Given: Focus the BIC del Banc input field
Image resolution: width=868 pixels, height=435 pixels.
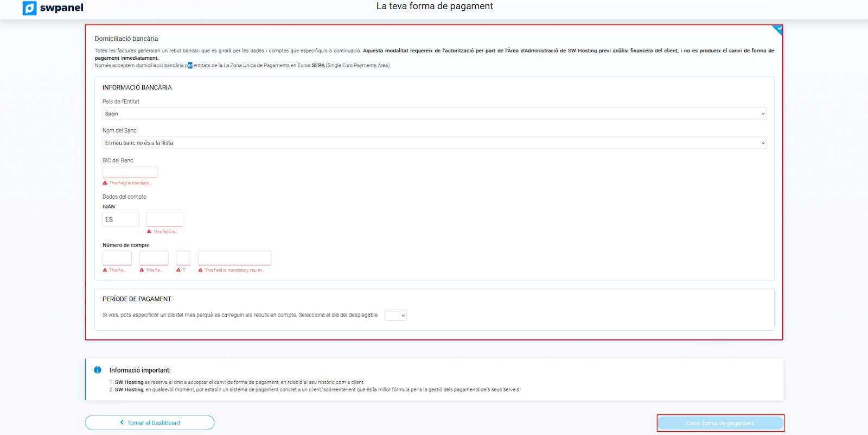Looking at the screenshot, I should click(x=130, y=172).
